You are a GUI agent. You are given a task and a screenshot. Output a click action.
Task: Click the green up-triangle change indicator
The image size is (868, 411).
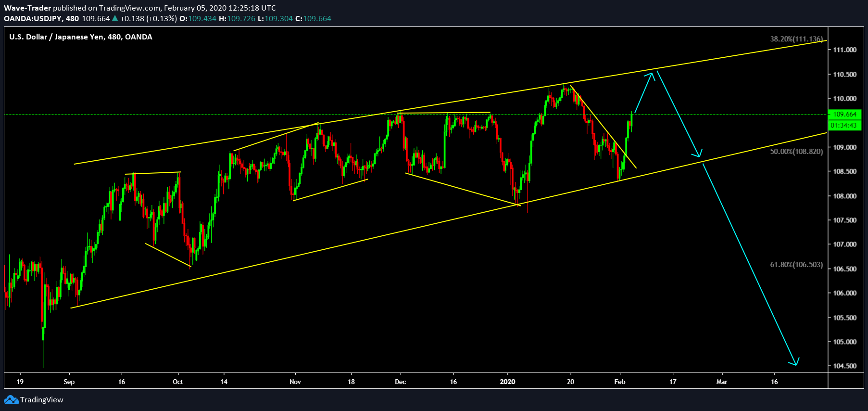pos(114,18)
